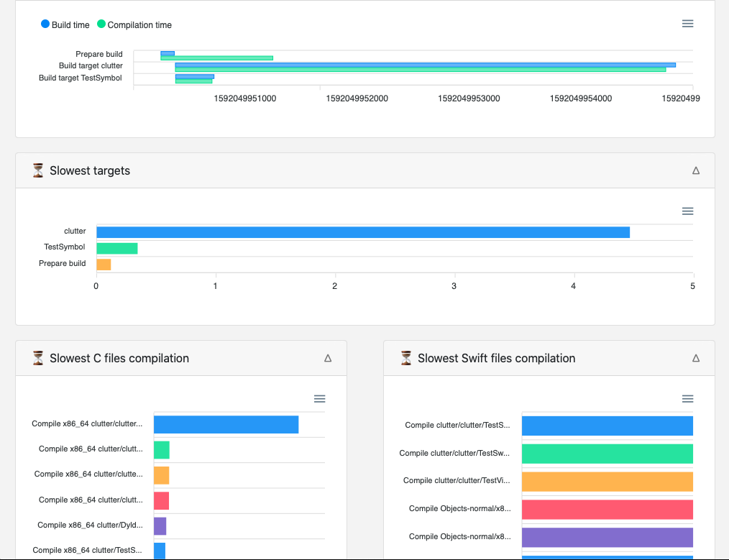
Task: Click the 1592049951000 axis label
Action: point(245,98)
